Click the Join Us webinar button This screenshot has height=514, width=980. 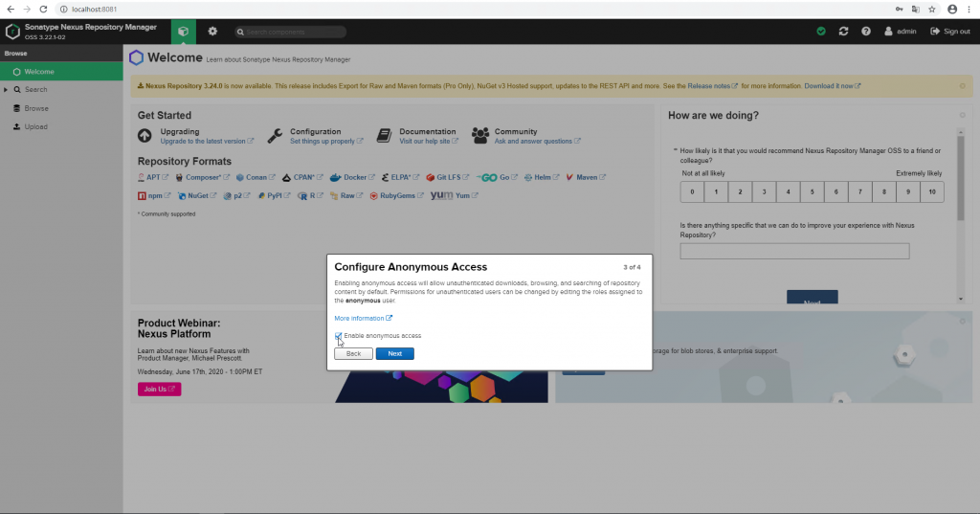click(160, 389)
